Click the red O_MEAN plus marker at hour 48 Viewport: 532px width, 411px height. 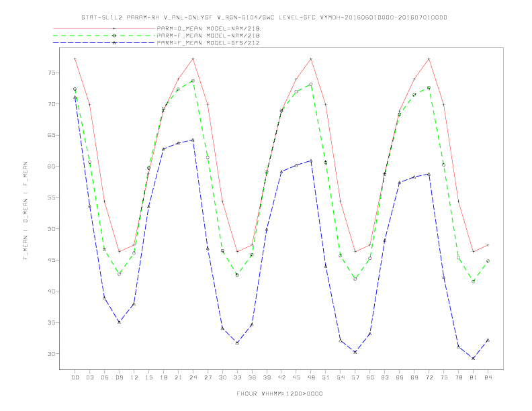click(311, 59)
